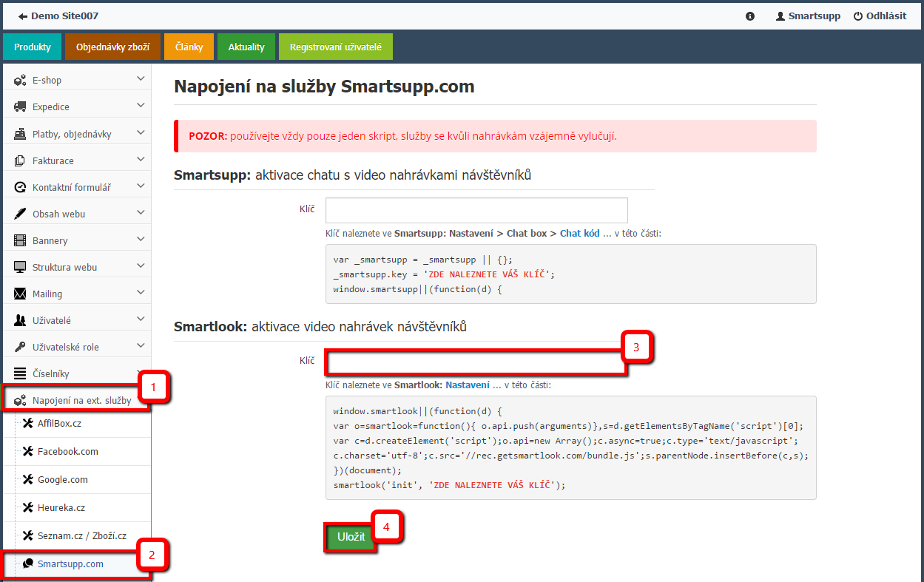Click the Číselníky list icon

(20, 373)
